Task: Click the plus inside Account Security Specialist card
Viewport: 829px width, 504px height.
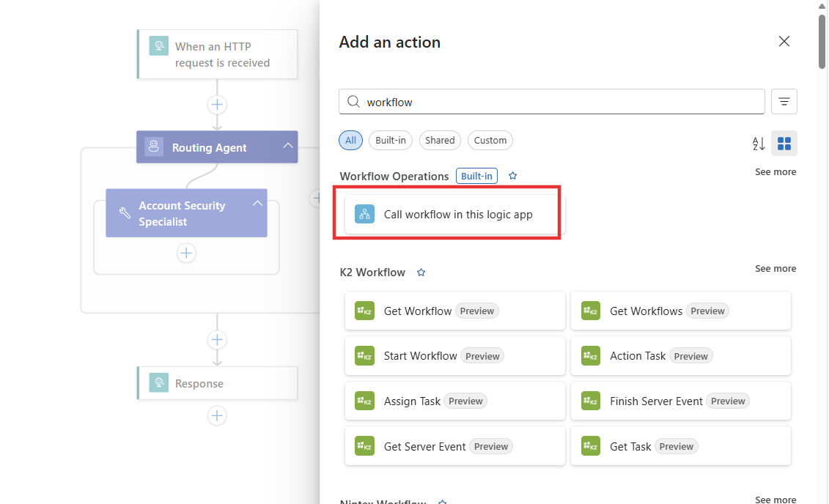Action: click(x=186, y=253)
